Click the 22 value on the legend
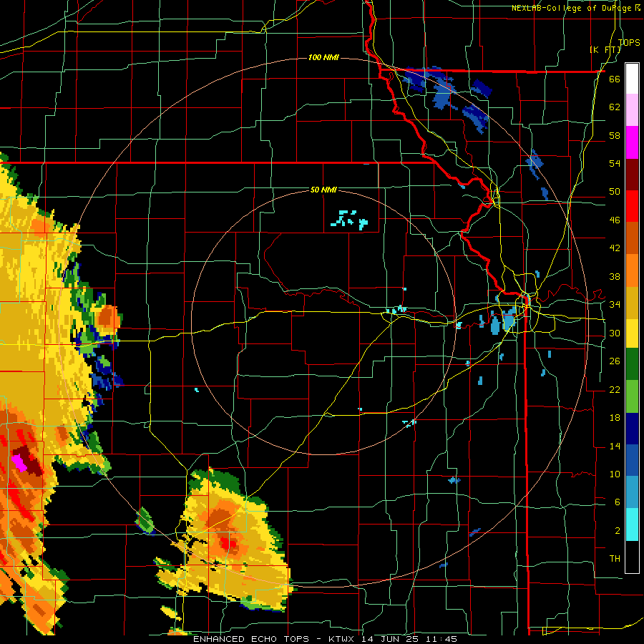 click(x=615, y=389)
